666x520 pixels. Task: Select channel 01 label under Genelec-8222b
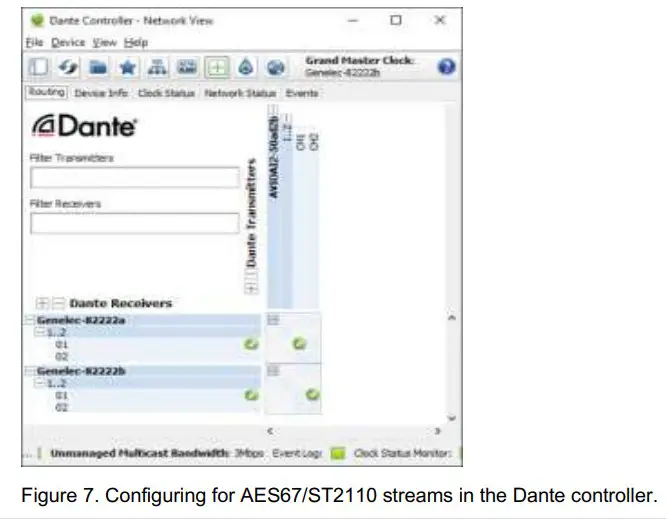62,396
